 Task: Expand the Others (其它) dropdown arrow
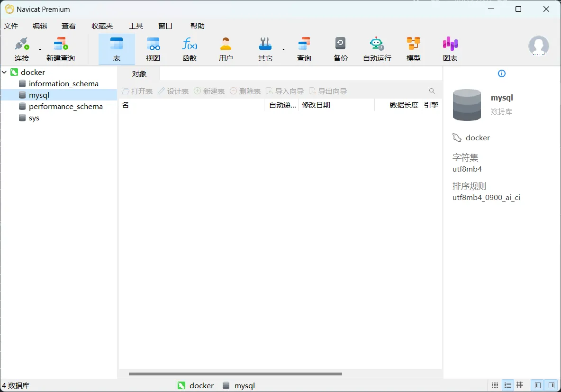tap(283, 49)
